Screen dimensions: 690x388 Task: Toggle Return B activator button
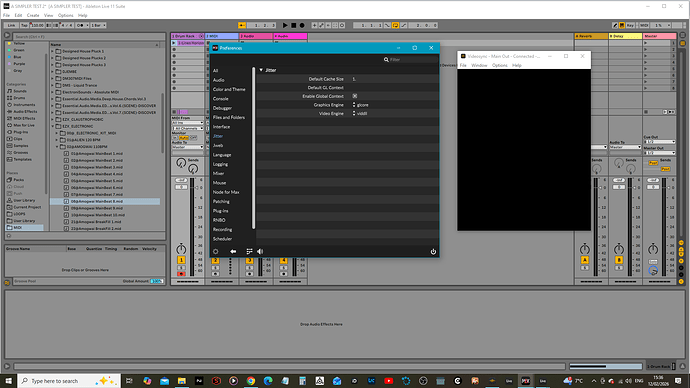click(619, 260)
